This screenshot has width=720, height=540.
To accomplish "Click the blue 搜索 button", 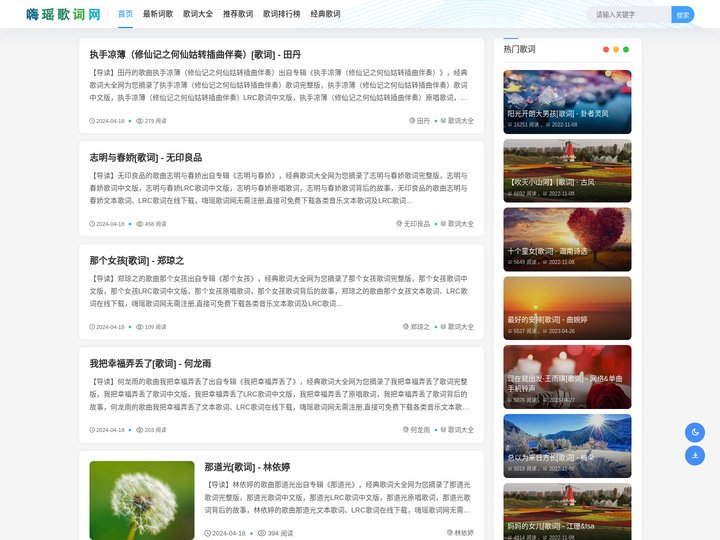I will tap(683, 15).
